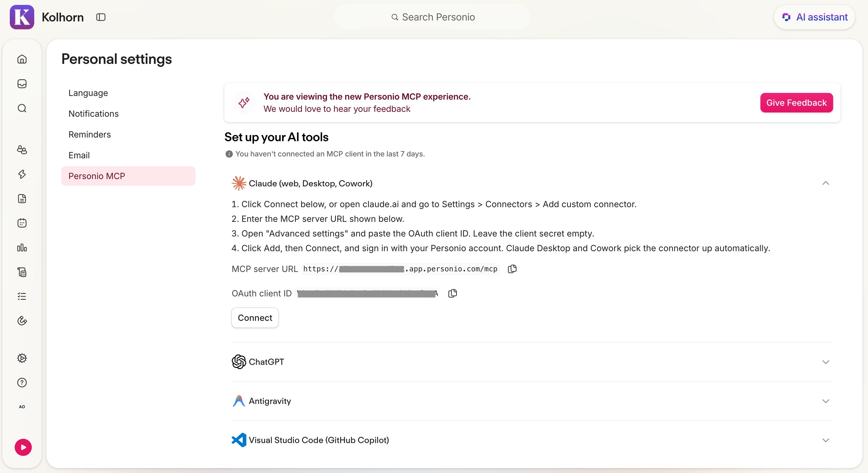Open the Home icon in sidebar
This screenshot has height=473, width=868.
tap(22, 59)
